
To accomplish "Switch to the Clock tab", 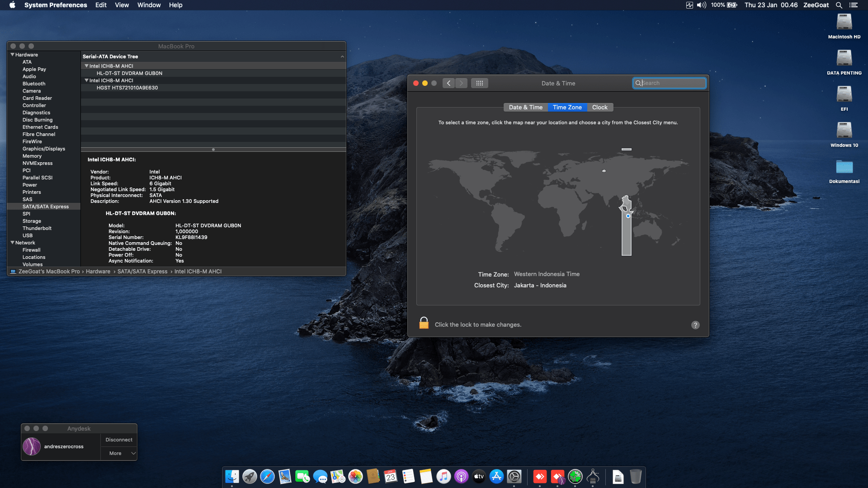I will (600, 107).
